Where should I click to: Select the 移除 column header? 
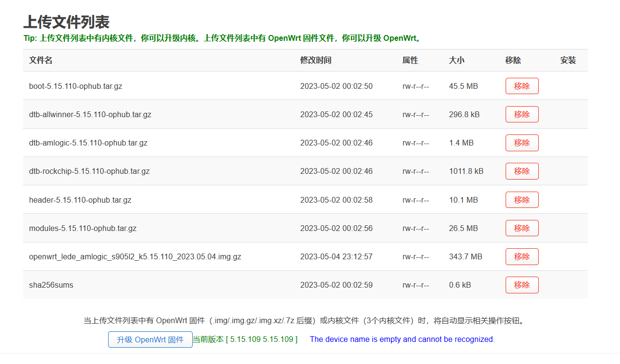512,60
